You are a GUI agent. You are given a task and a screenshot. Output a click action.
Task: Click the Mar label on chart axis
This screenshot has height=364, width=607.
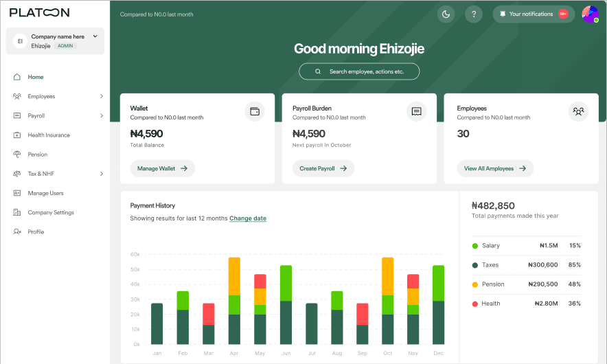208,353
